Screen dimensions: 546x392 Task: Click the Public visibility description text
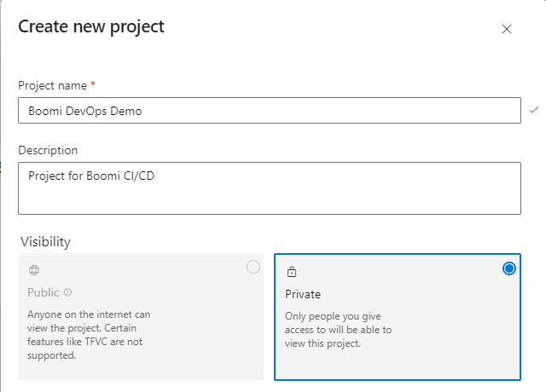pyautogui.click(x=89, y=335)
